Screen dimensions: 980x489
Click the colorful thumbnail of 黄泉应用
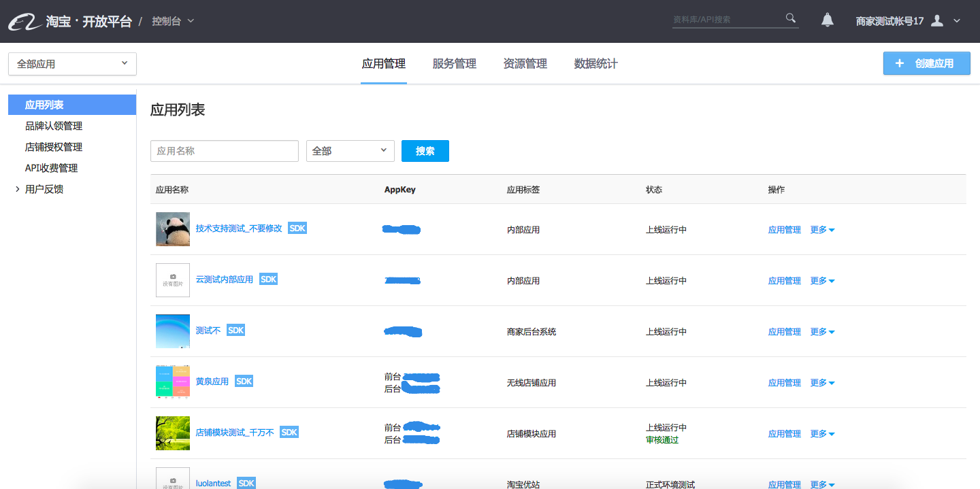pos(173,382)
